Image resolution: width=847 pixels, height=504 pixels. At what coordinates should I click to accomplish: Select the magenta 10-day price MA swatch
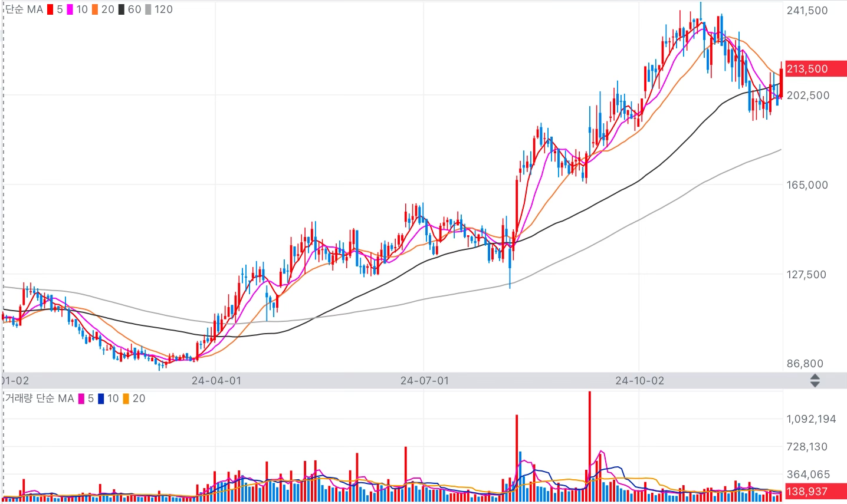[x=70, y=9]
